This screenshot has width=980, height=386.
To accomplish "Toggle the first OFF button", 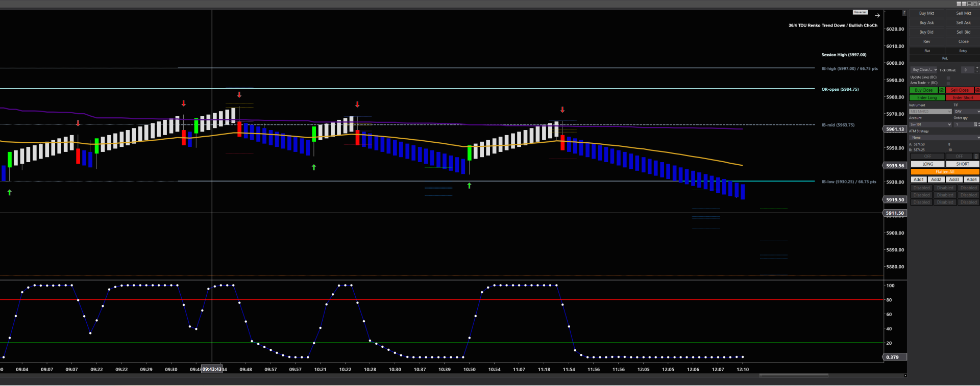I will 928,156.
